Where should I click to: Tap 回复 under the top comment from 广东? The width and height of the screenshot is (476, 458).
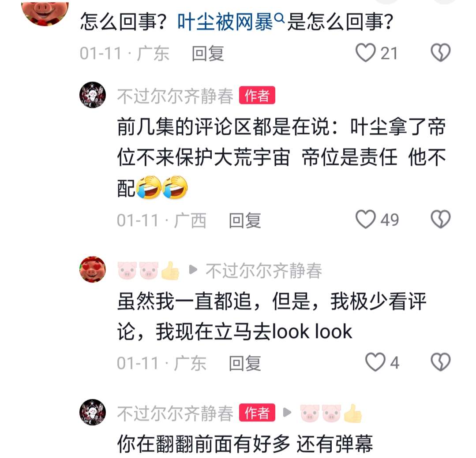pyautogui.click(x=208, y=54)
